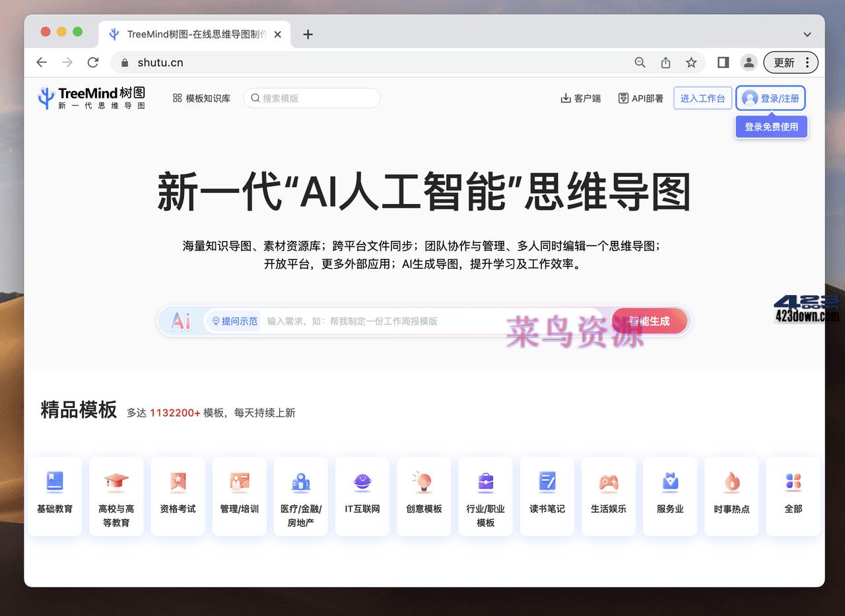Click 登录免费使用 tooltip button

coord(770,126)
